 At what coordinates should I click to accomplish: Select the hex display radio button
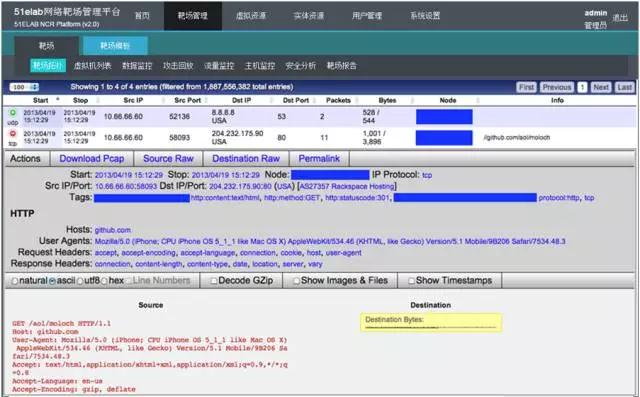click(104, 281)
